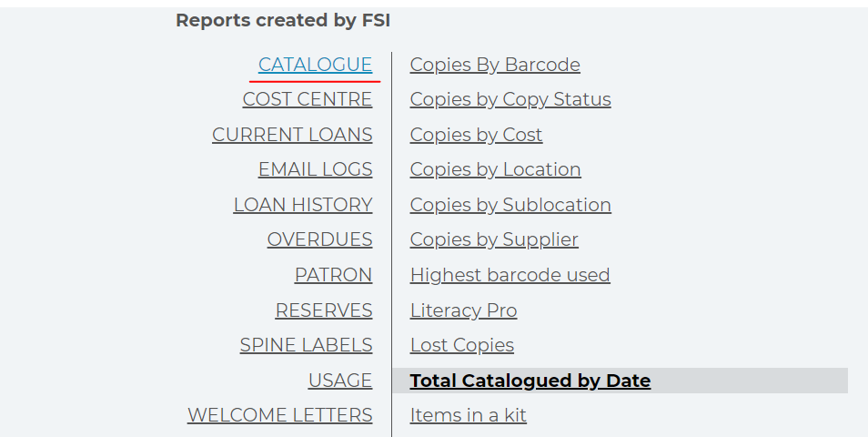Open the LOAN HISTORY category
868x437 pixels.
303,205
